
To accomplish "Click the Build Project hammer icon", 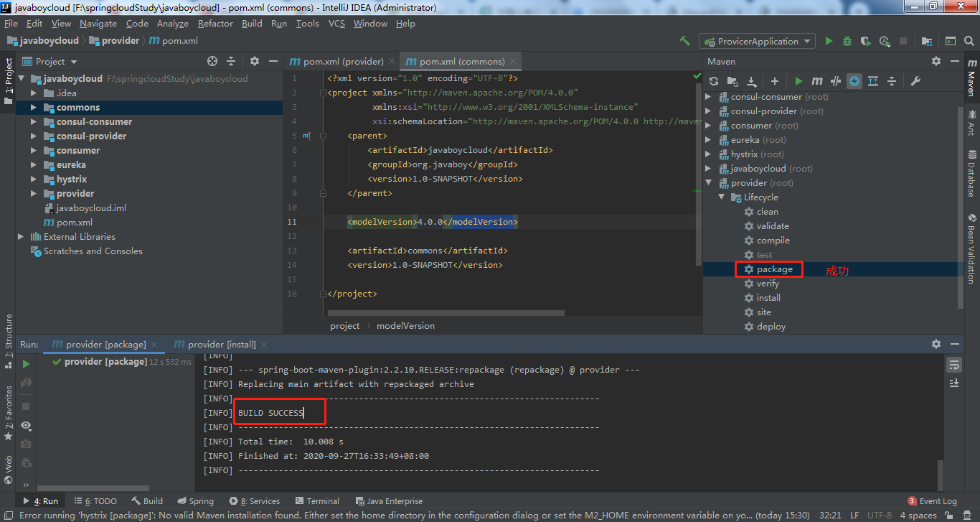I will [684, 41].
